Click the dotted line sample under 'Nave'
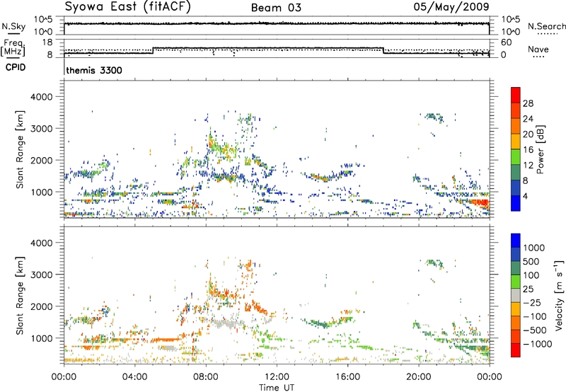Viewport: 566px width, 392px height. [538, 57]
